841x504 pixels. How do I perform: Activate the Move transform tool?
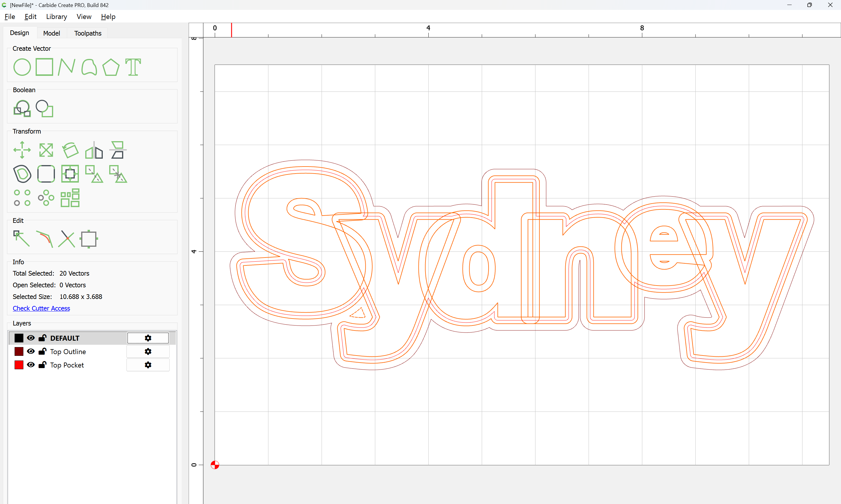(x=22, y=150)
